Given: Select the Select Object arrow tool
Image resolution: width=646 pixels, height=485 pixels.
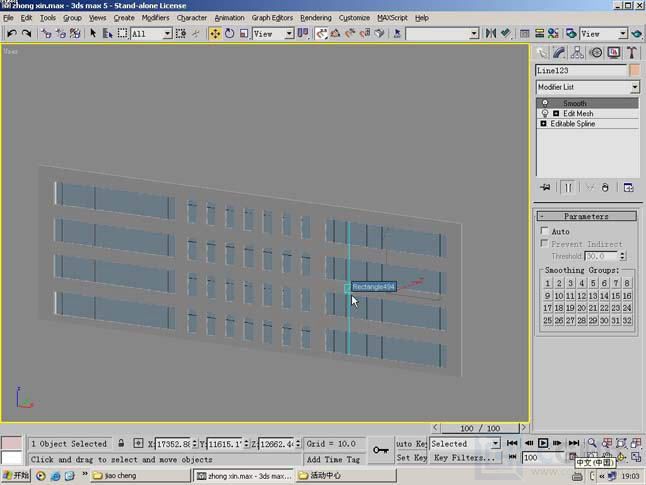Looking at the screenshot, I should (x=93, y=33).
